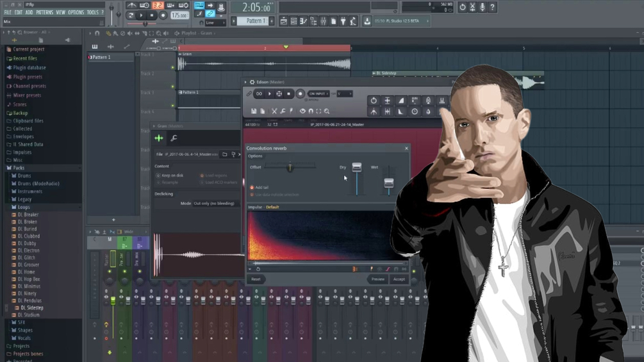644x362 pixels.
Task: Toggle the Add tail option
Action: coord(260,188)
